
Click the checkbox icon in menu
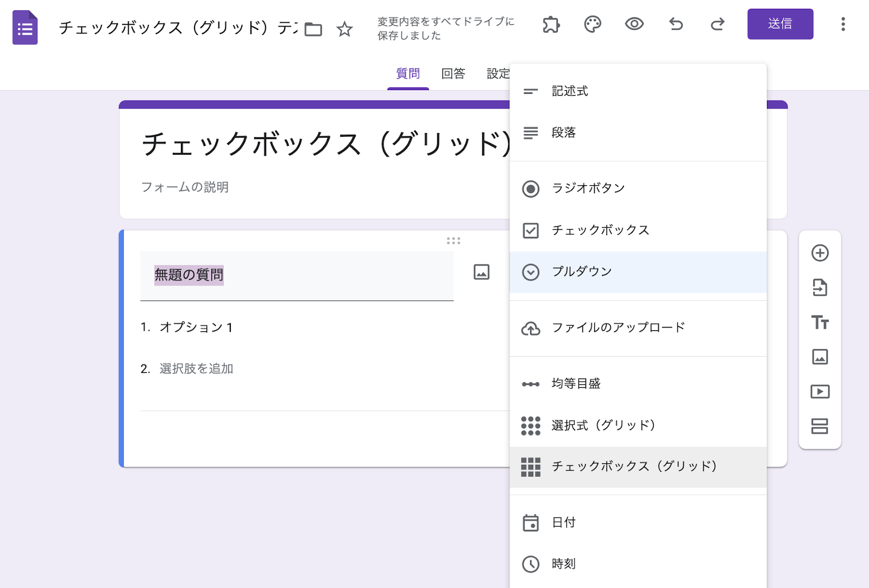coord(531,231)
